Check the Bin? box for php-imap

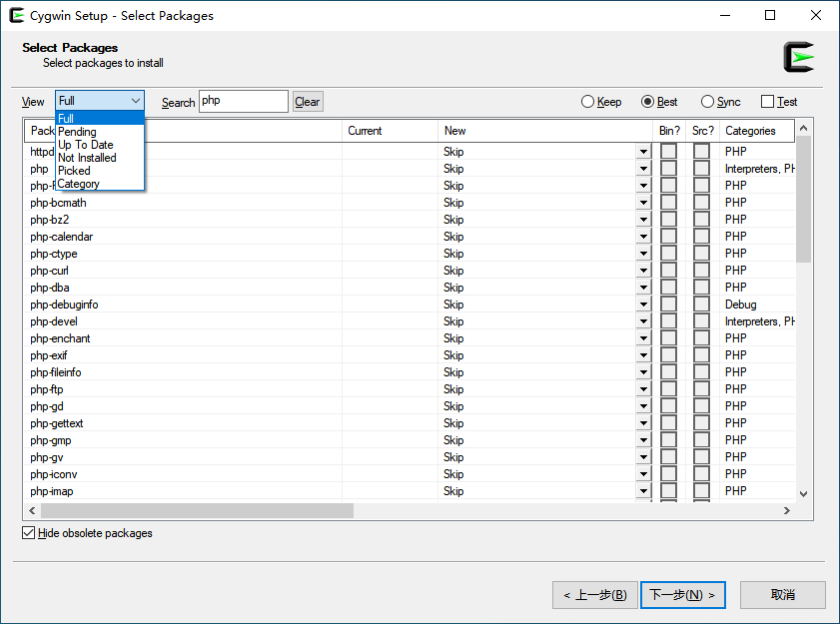(x=668, y=490)
